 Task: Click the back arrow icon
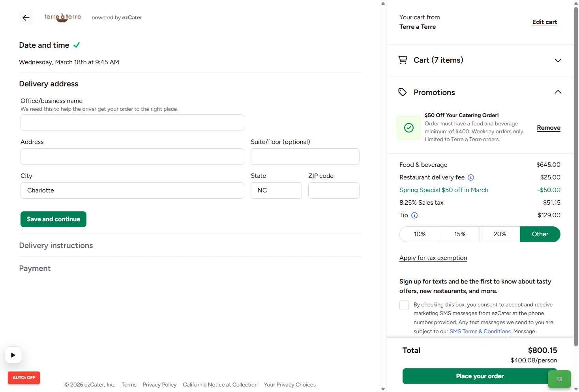(26, 17)
